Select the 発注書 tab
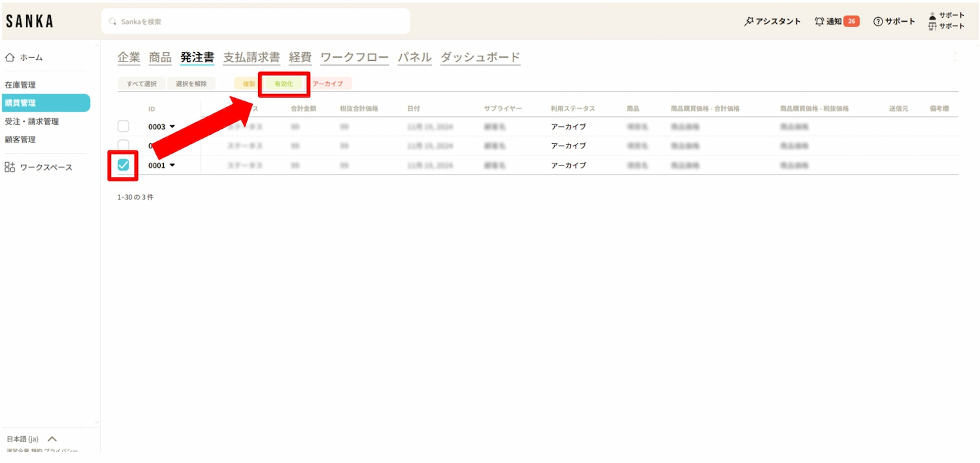Image resolution: width=980 pixels, height=463 pixels. (x=197, y=58)
